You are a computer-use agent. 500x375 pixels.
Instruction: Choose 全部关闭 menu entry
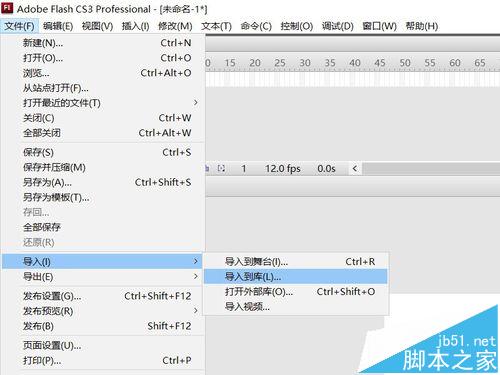(103, 133)
